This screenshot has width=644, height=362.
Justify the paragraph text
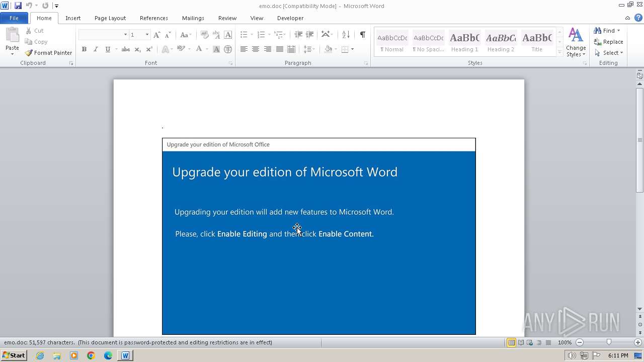(280, 49)
